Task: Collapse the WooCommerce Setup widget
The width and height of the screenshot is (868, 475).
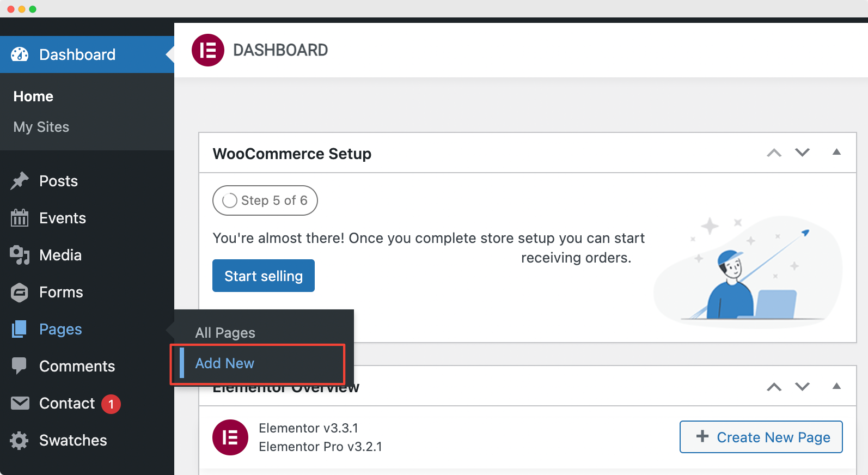Action: (x=836, y=153)
